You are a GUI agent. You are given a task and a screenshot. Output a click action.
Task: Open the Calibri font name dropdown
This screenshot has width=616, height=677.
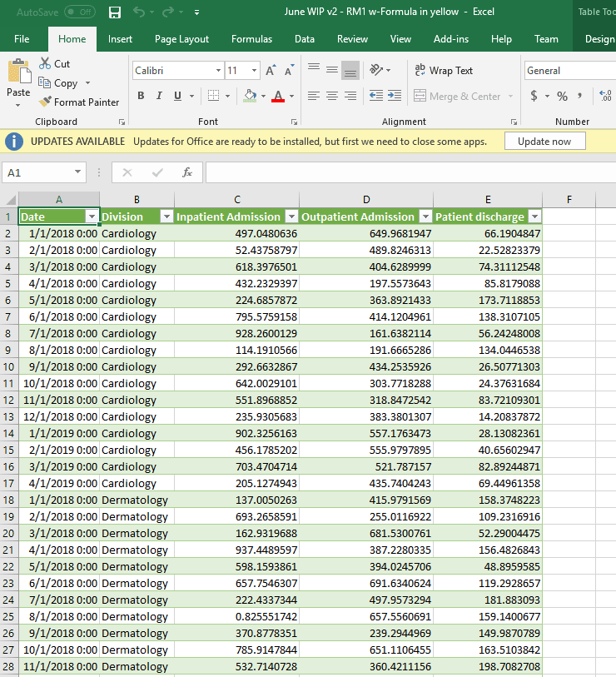(218, 71)
